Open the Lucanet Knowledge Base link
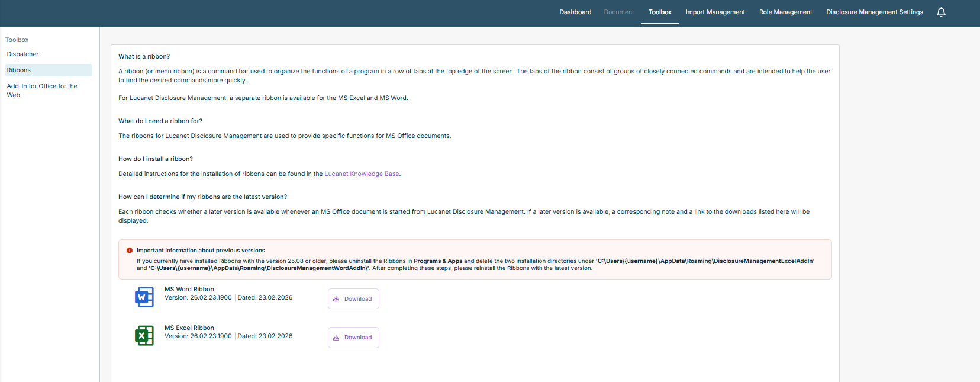The height and width of the screenshot is (382, 980). [x=362, y=174]
